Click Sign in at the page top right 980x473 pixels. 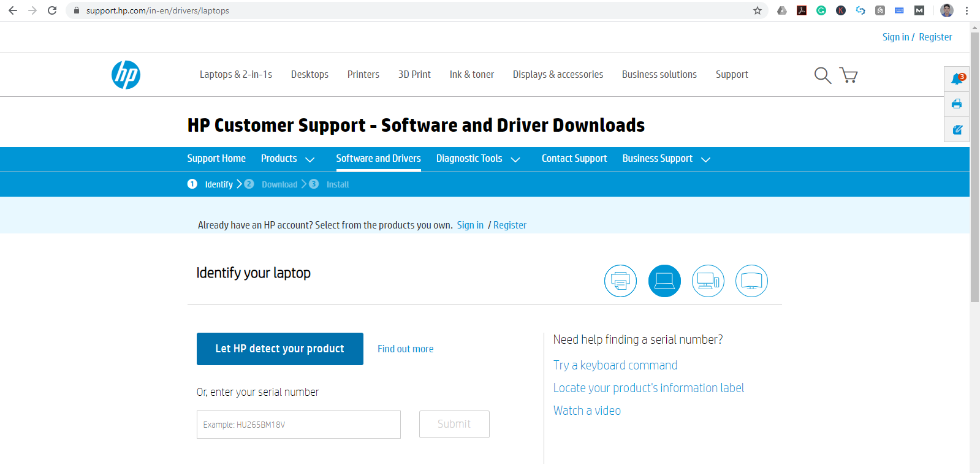pos(896,37)
